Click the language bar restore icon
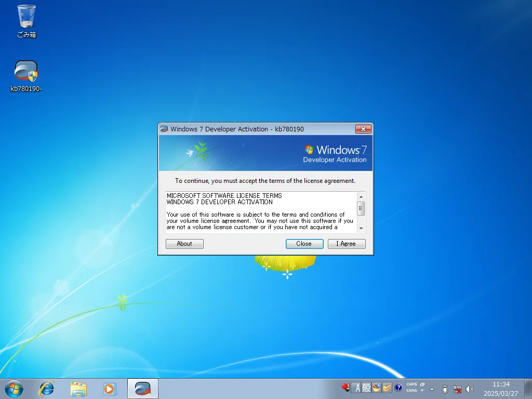This screenshot has width=532, height=399. [422, 384]
